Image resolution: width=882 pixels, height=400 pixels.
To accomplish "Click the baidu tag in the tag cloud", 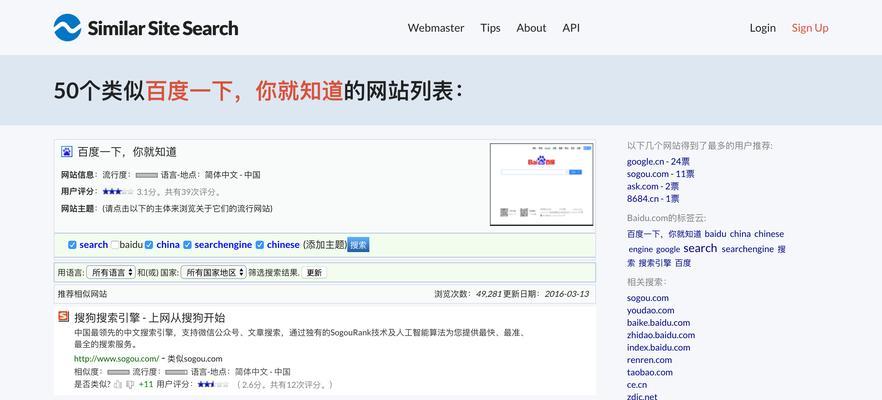I will click(x=716, y=234).
